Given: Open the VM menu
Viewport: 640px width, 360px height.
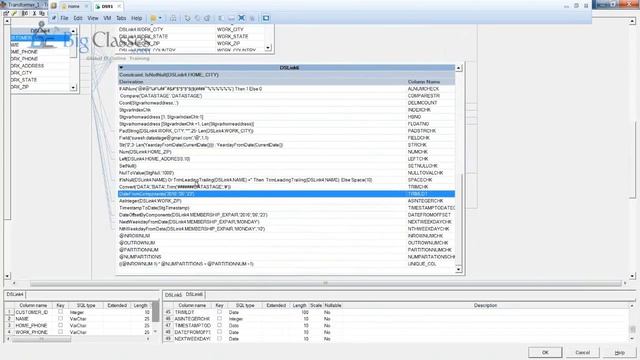Looking at the screenshot, I should point(107,18).
